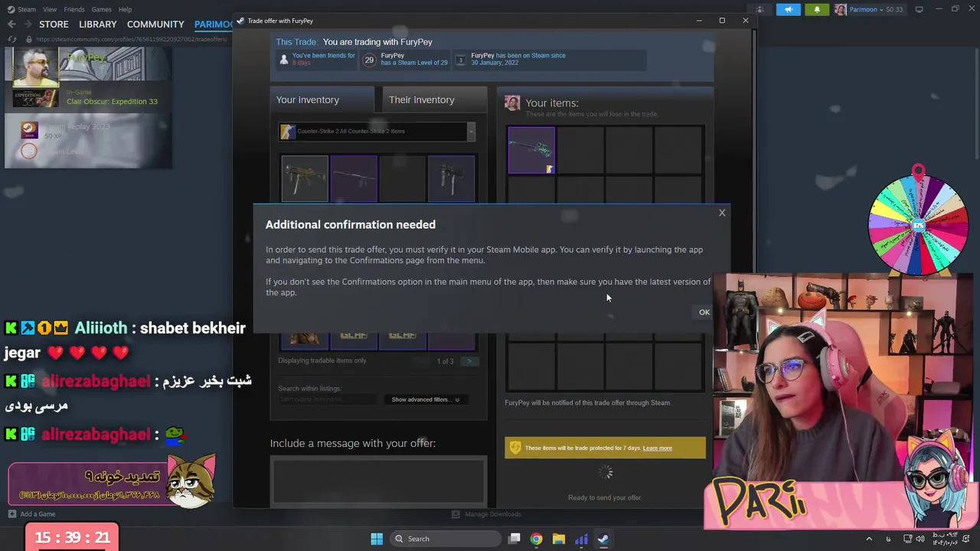Open the Learn more trade protection link

pyautogui.click(x=658, y=448)
